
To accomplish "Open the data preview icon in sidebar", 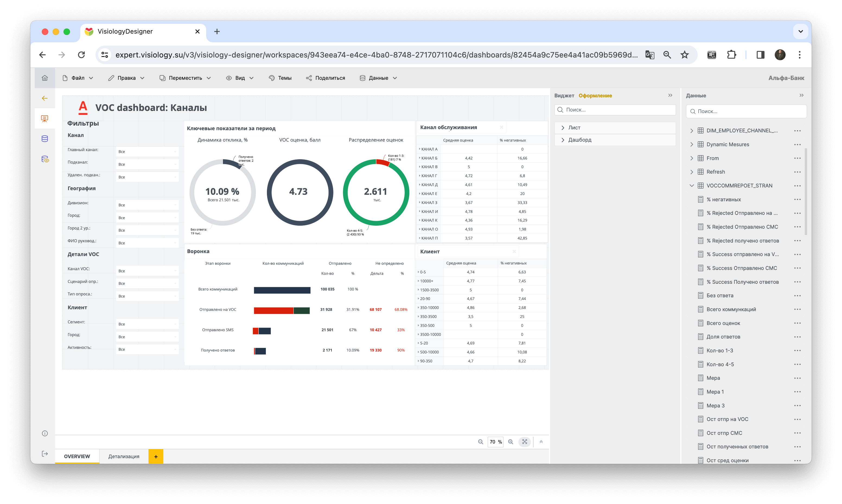I will [45, 159].
